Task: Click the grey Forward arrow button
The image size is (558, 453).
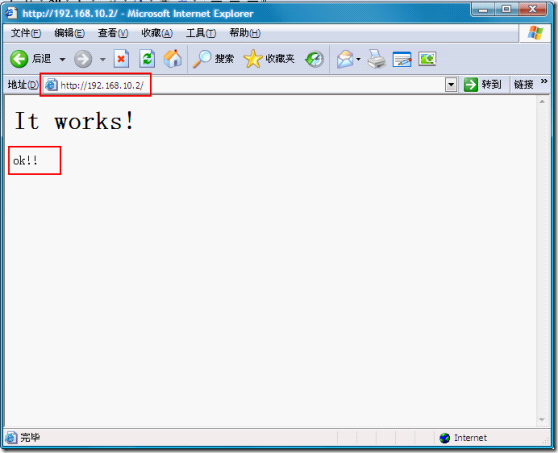Action: point(83,59)
